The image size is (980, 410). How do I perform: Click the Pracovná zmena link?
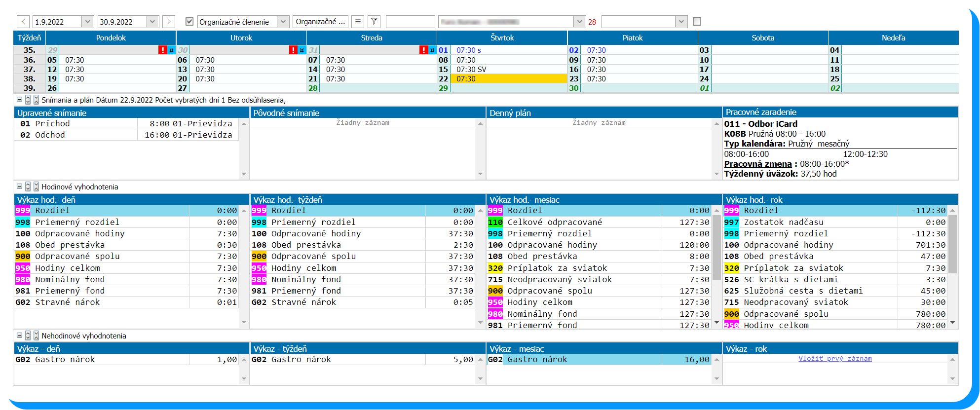(x=757, y=164)
